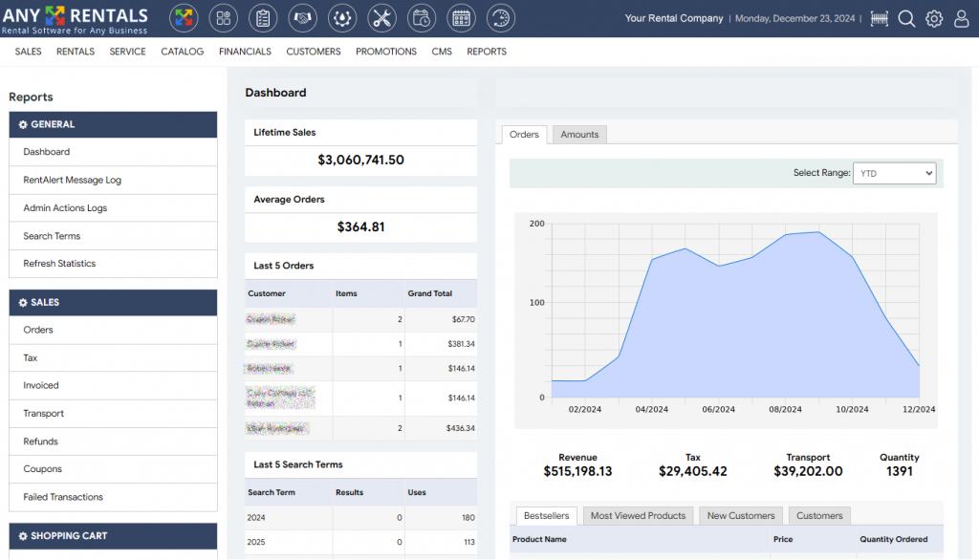Viewport: 979px width, 560px height.
Task: Expand the Select Range YTD dropdown
Action: 894,173
